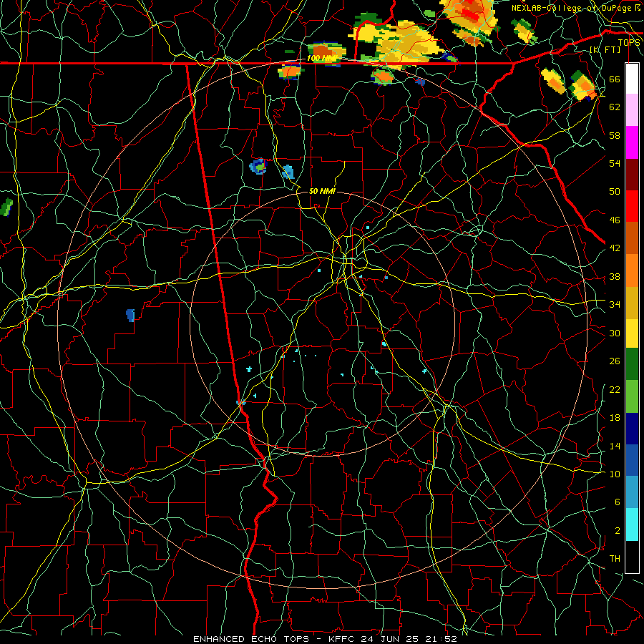
Task: Click the legend value '2'
Action: point(618,531)
